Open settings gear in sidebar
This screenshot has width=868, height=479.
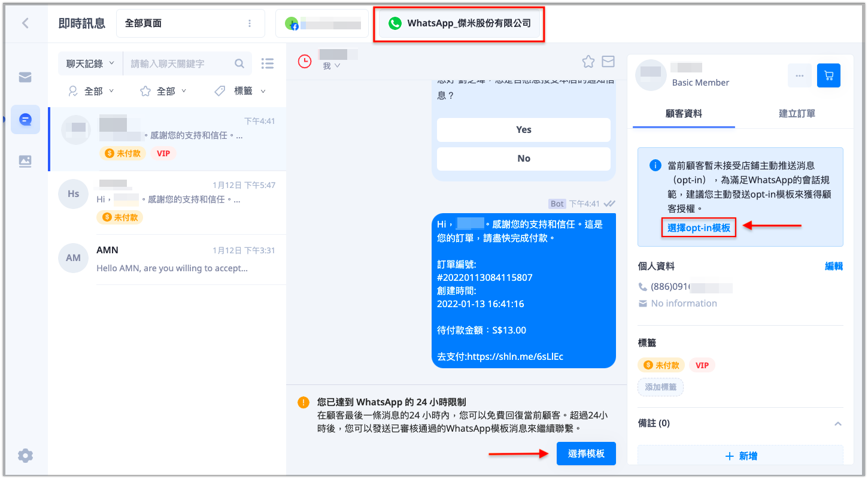click(x=25, y=456)
